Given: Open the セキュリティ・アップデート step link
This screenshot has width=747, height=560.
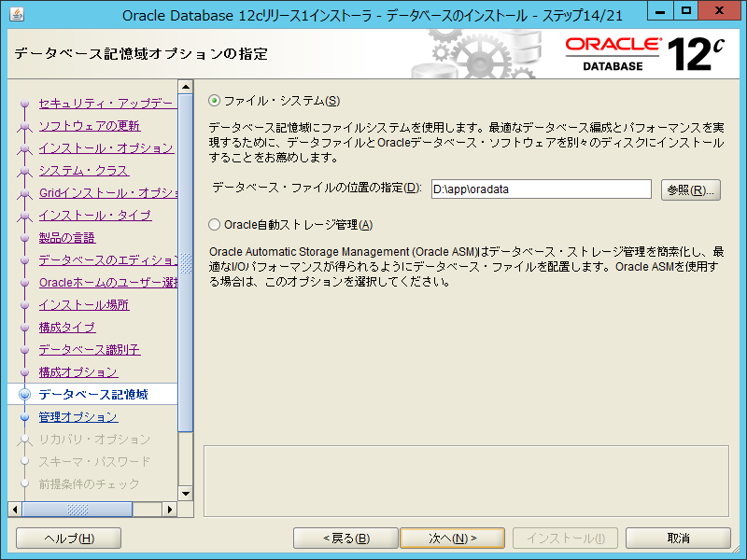Looking at the screenshot, I should point(106,104).
